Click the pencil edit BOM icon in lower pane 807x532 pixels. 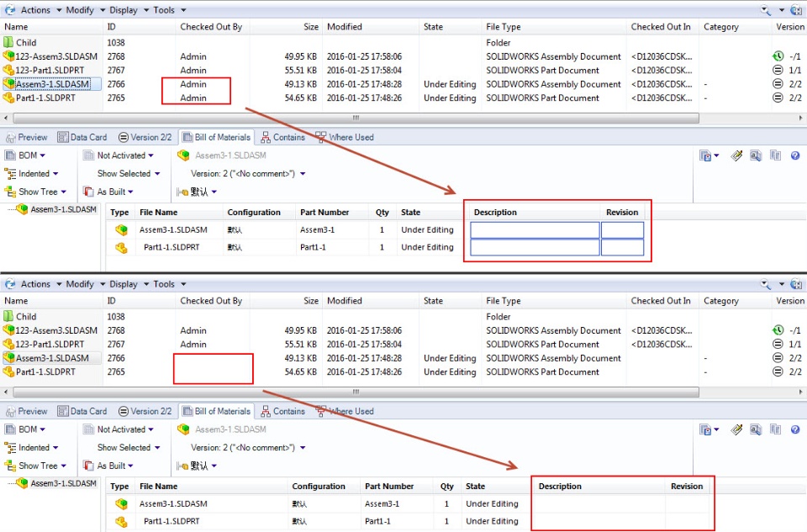[x=736, y=429]
